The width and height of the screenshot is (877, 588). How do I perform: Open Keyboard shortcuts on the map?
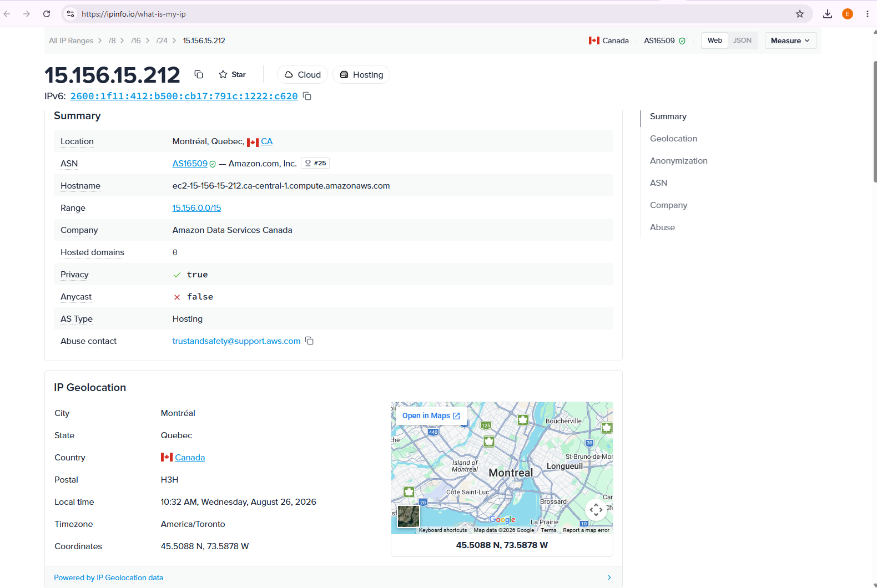[x=443, y=530]
